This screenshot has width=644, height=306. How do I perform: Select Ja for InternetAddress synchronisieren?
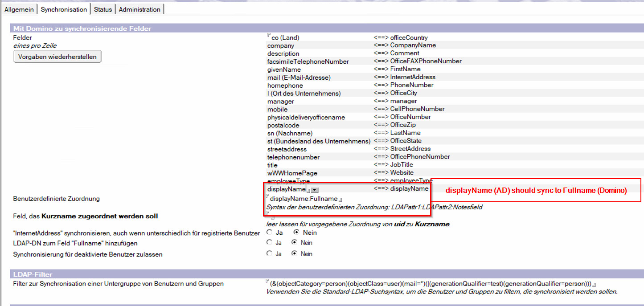[269, 233]
